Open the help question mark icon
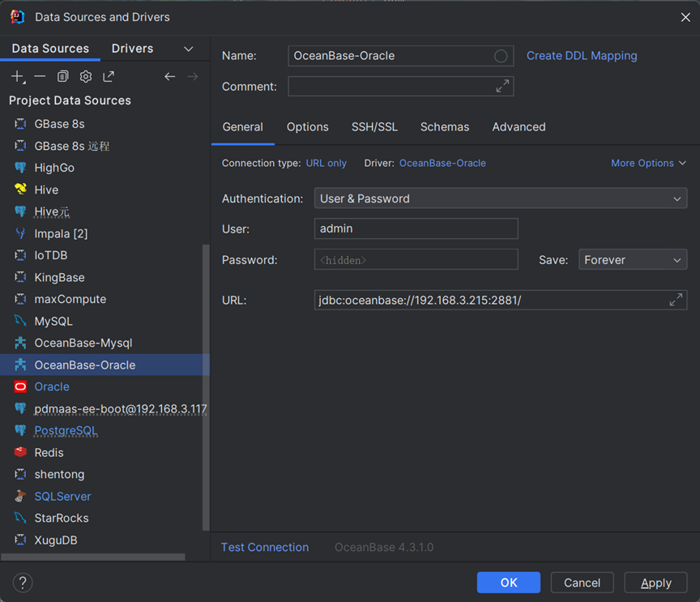The height and width of the screenshot is (602, 700). [23, 582]
